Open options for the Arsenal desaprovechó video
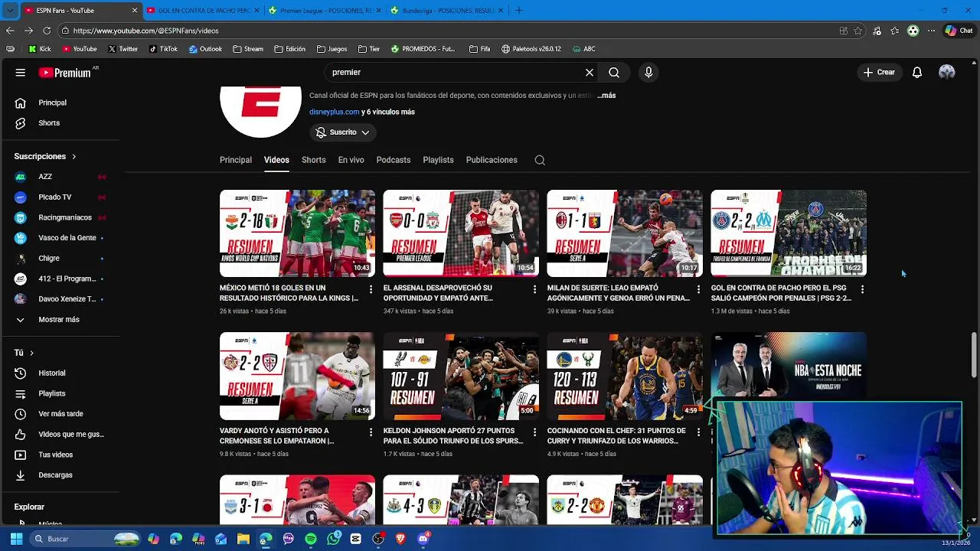 coord(534,289)
